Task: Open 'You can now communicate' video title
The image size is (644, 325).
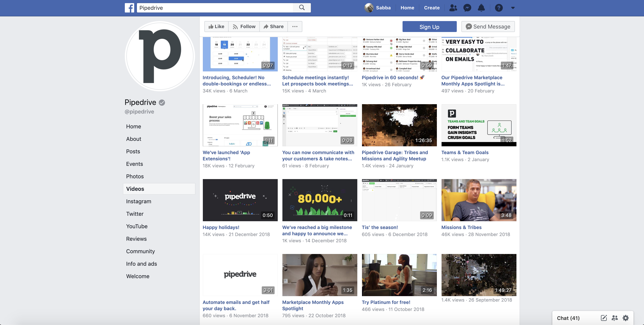Action: [318, 155]
